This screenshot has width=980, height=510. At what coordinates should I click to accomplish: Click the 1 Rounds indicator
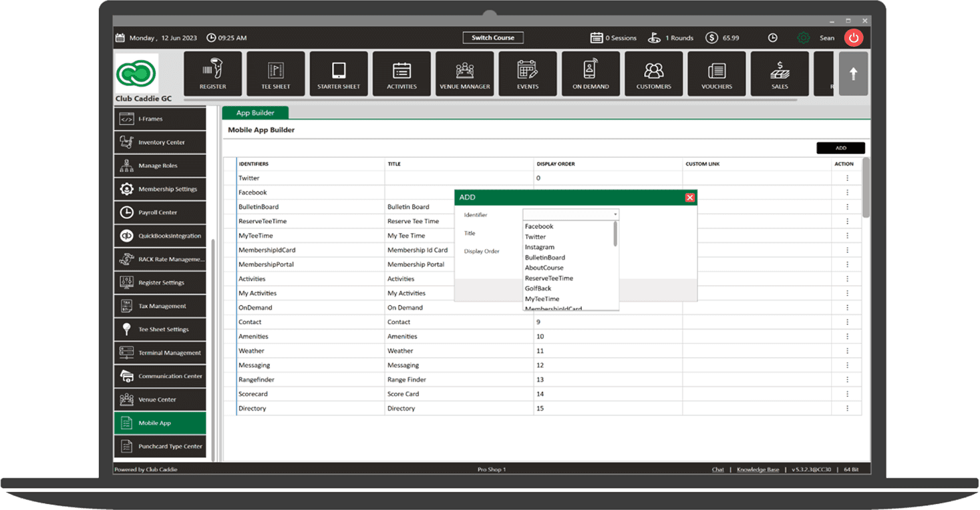(671, 38)
